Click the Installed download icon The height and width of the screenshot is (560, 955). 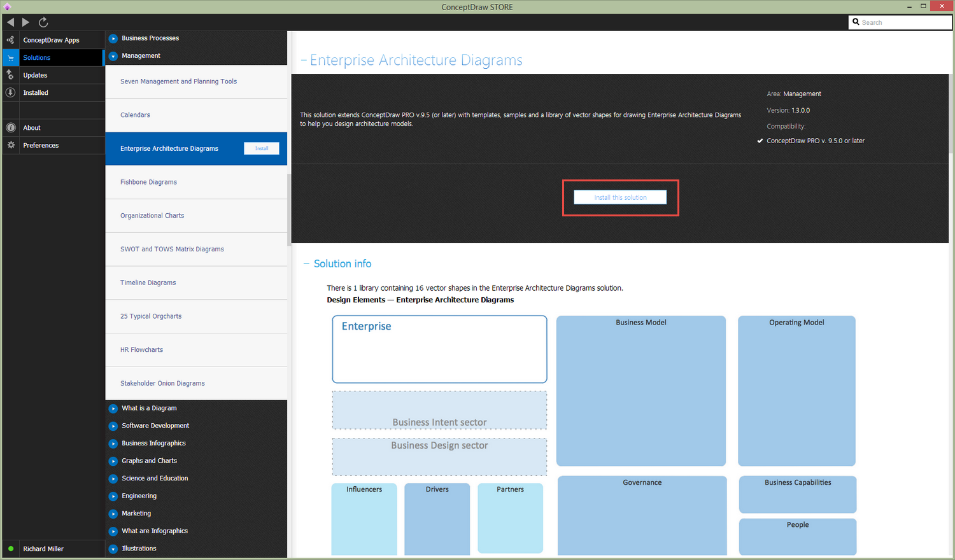point(10,92)
